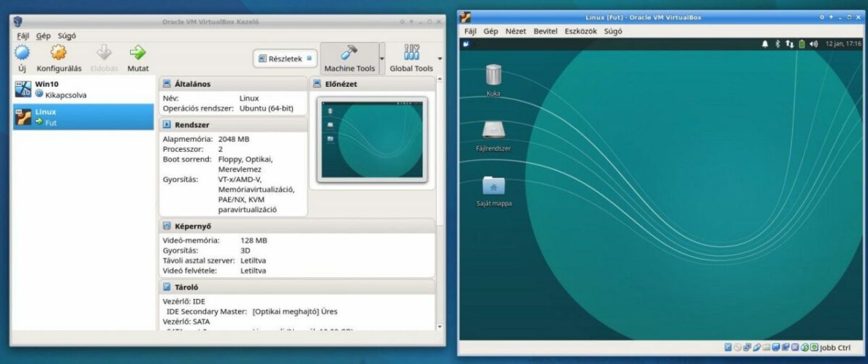The image size is (868, 364).
Task: Click the USB pen-shaped status icon
Action: point(757,347)
